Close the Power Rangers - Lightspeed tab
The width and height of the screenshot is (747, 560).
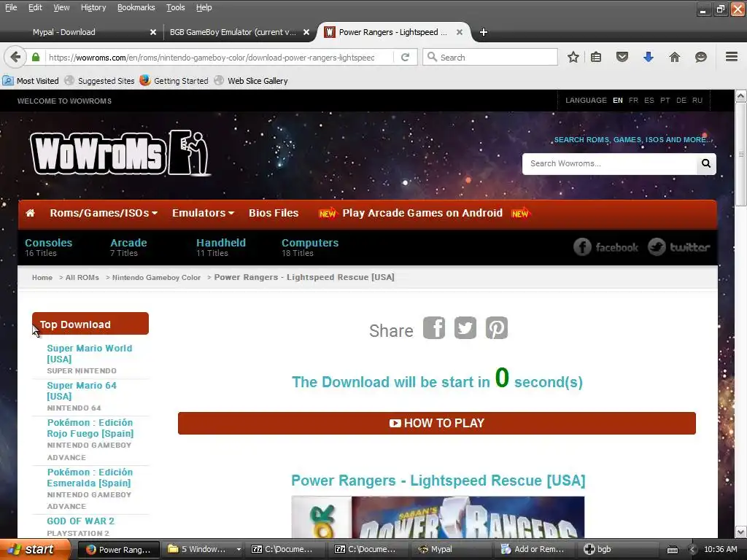click(460, 32)
